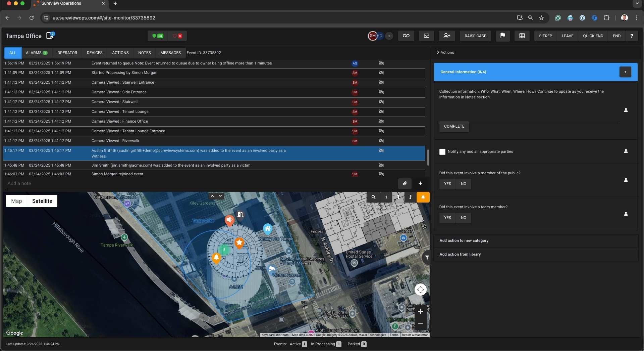644x351 pixels.
Task: Toggle the orange alarm bell on map toolbar
Action: [x=423, y=197]
